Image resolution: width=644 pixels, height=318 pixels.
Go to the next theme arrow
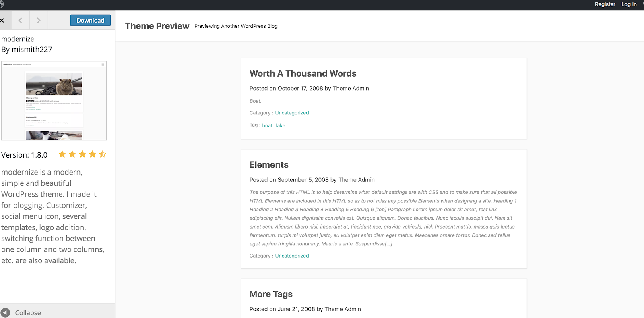coord(39,20)
